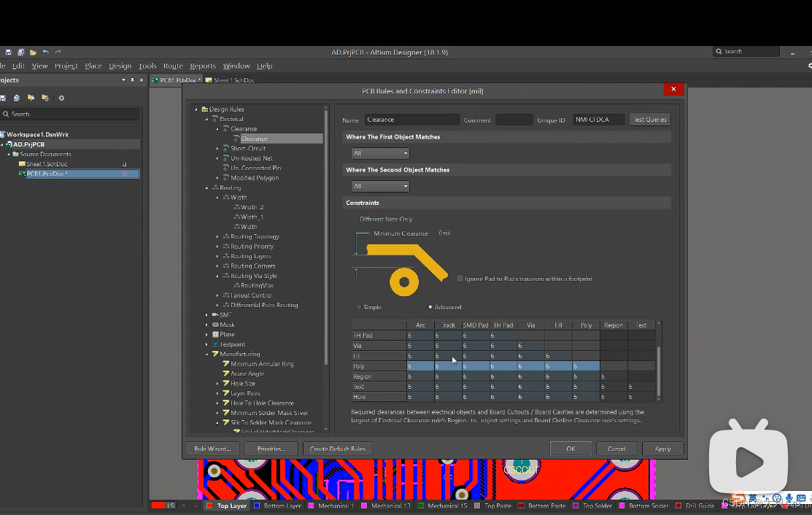Click the Projects panel Search box

pos(69,114)
